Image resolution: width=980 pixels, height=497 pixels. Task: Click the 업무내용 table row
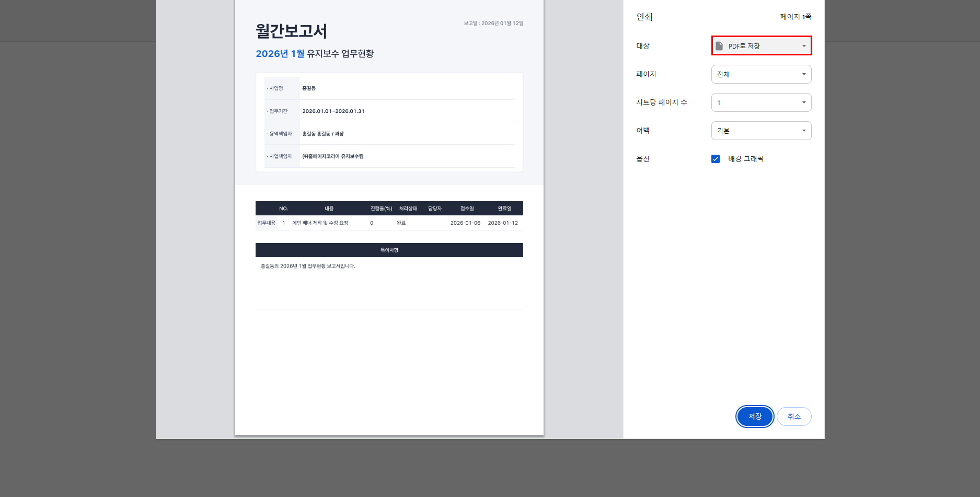tap(389, 223)
